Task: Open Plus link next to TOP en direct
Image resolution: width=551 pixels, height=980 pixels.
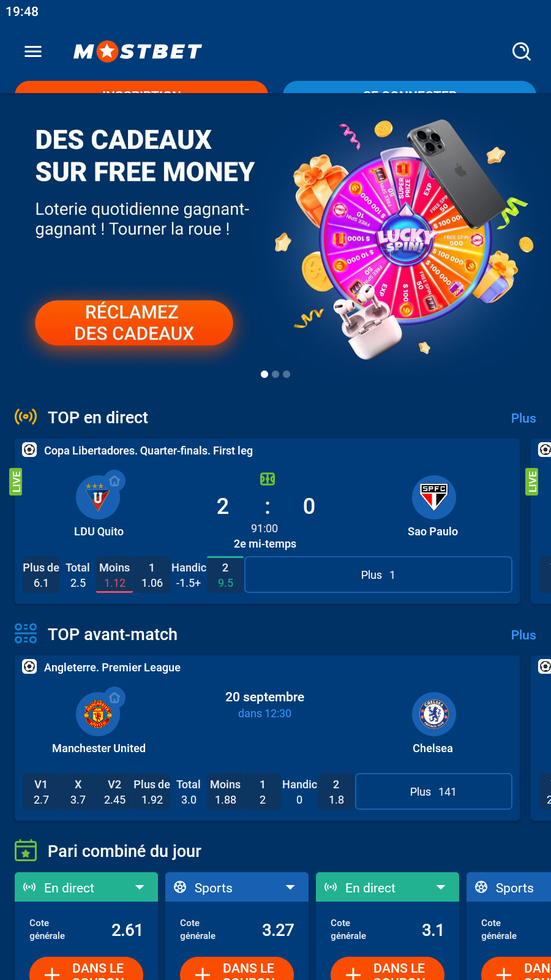Action: point(523,418)
